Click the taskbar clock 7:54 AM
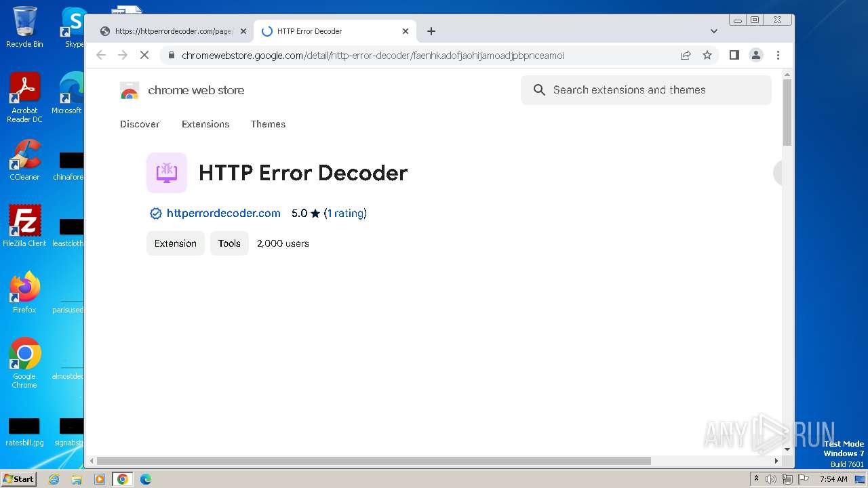The height and width of the screenshot is (488, 868). 833,479
